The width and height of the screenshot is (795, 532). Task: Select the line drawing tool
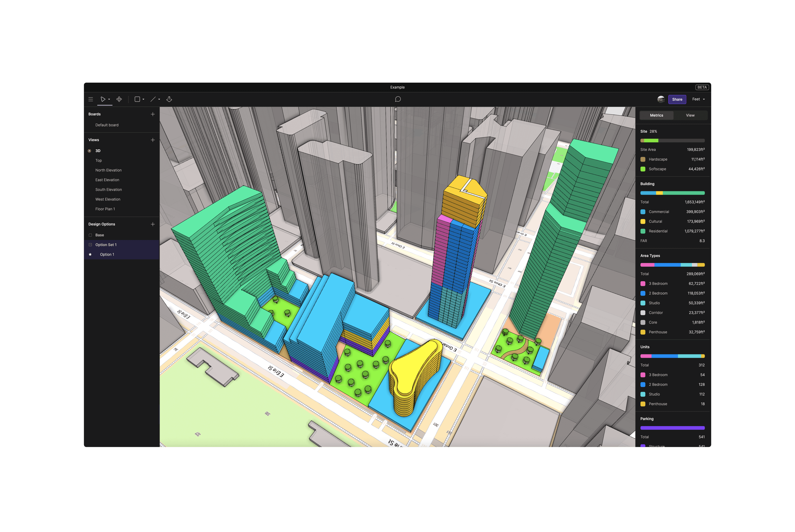pyautogui.click(x=153, y=99)
